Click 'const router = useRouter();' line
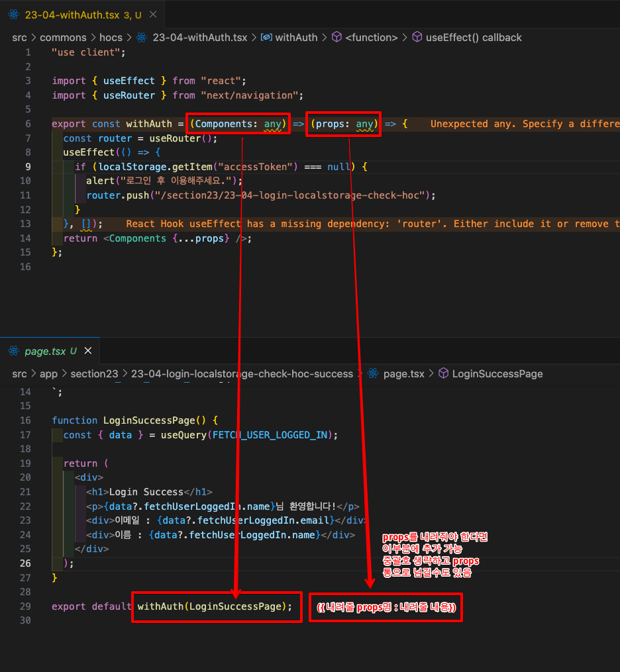 140,138
